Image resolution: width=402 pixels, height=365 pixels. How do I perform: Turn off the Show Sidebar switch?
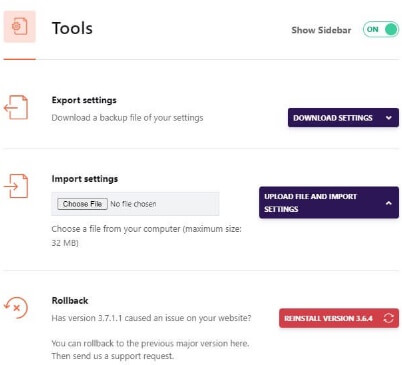381,29
